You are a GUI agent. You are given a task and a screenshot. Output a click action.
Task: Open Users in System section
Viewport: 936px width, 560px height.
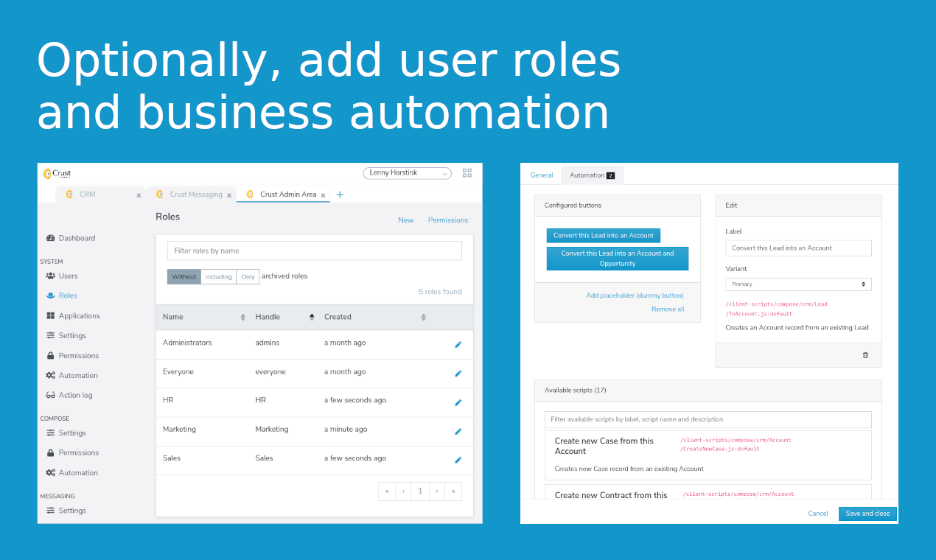tap(62, 276)
